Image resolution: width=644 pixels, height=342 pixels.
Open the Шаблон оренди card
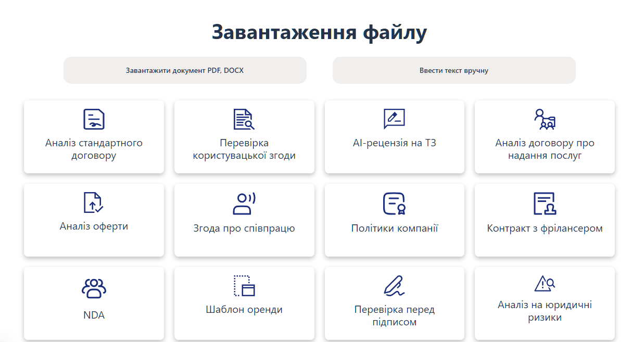coord(244,303)
